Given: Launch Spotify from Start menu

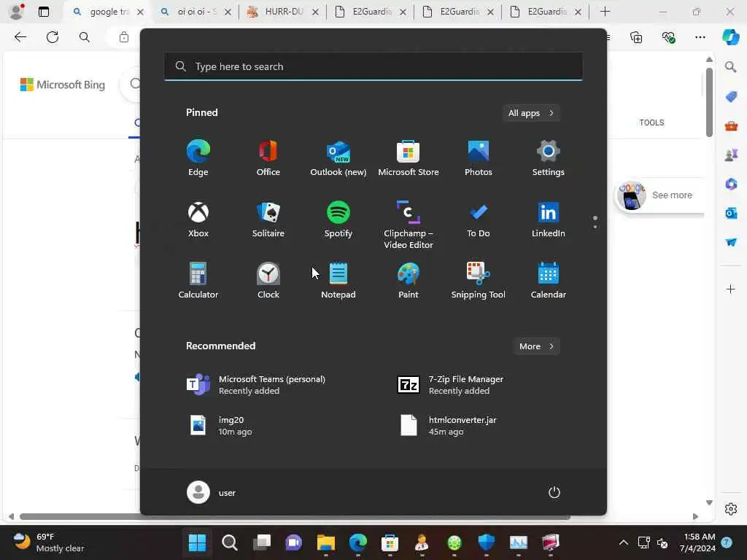Looking at the screenshot, I should click(338, 219).
